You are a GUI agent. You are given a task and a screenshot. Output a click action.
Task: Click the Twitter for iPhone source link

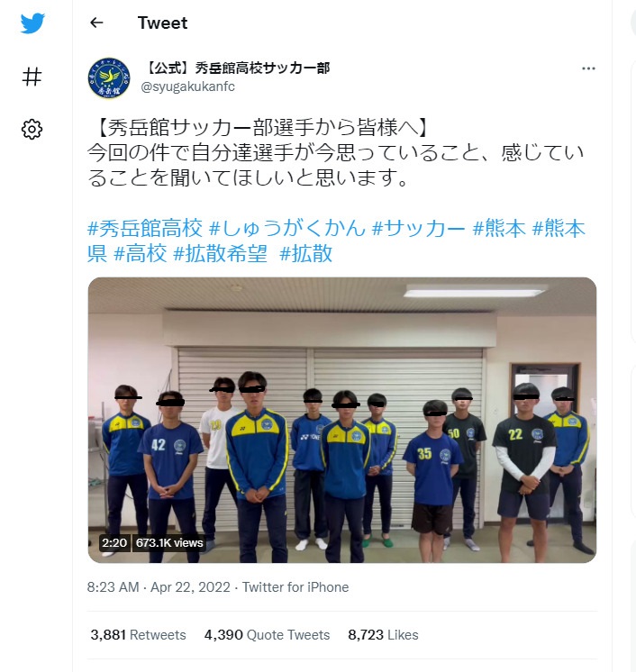tap(295, 586)
